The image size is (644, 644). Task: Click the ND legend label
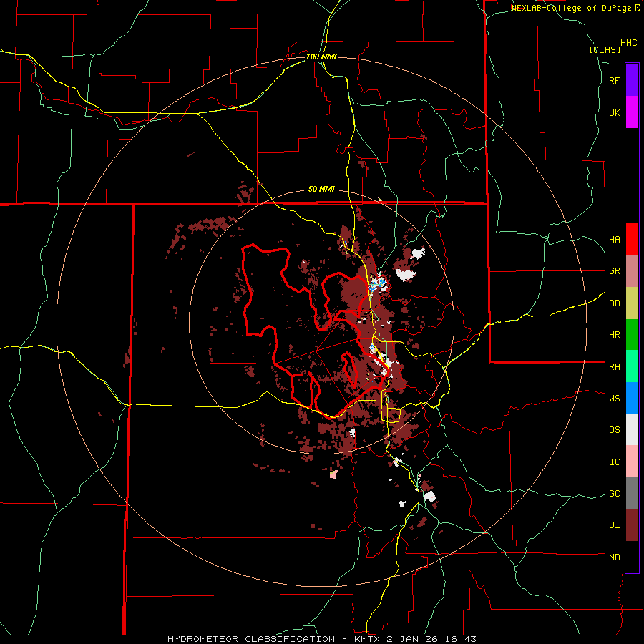click(x=614, y=557)
